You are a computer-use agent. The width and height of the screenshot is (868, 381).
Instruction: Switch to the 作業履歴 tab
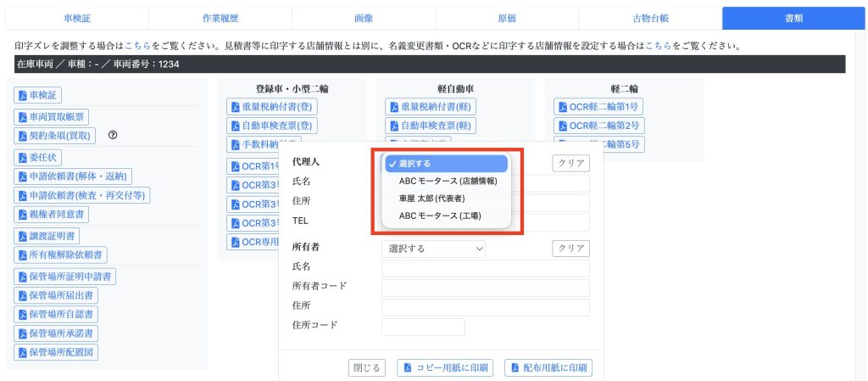coord(220,18)
